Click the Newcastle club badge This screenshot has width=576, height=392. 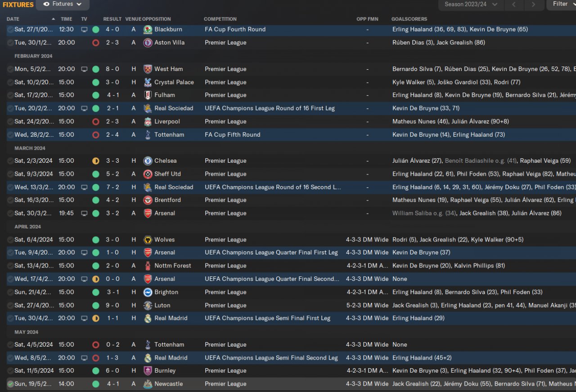148,384
